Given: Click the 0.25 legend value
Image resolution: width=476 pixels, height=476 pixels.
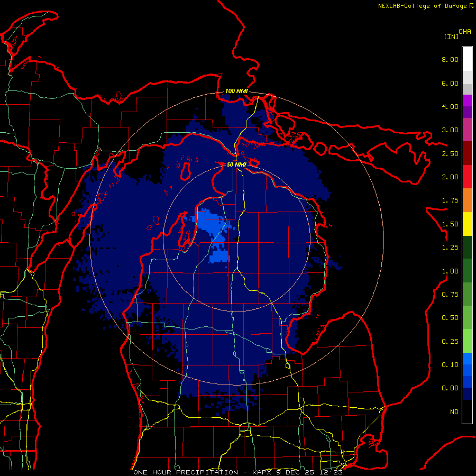Looking at the screenshot, I should (x=450, y=342).
